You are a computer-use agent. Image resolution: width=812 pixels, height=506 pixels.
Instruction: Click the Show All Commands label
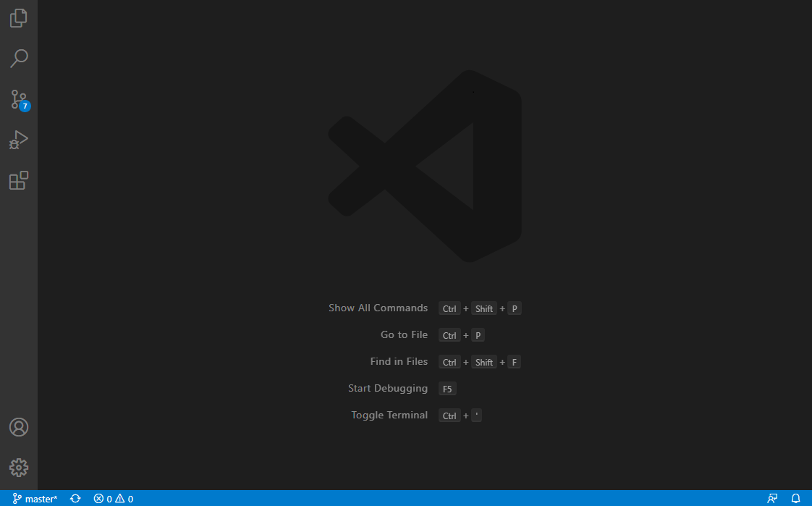[x=378, y=308]
